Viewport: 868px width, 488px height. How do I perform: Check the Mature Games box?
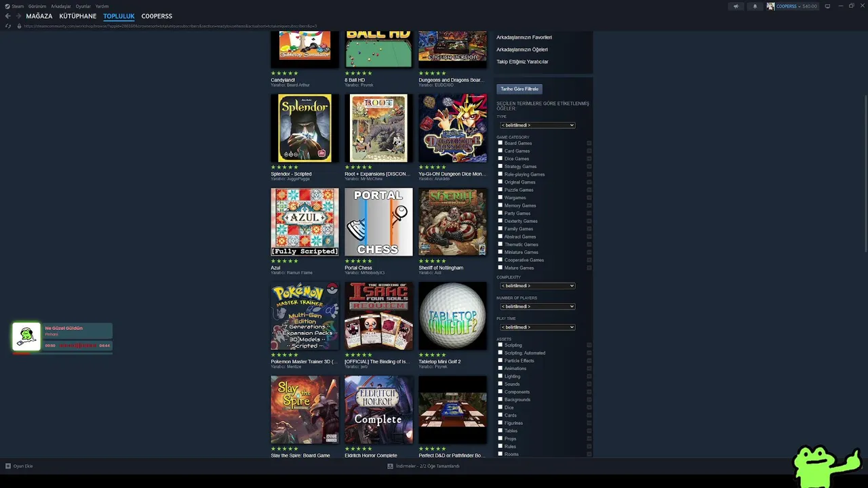(500, 268)
